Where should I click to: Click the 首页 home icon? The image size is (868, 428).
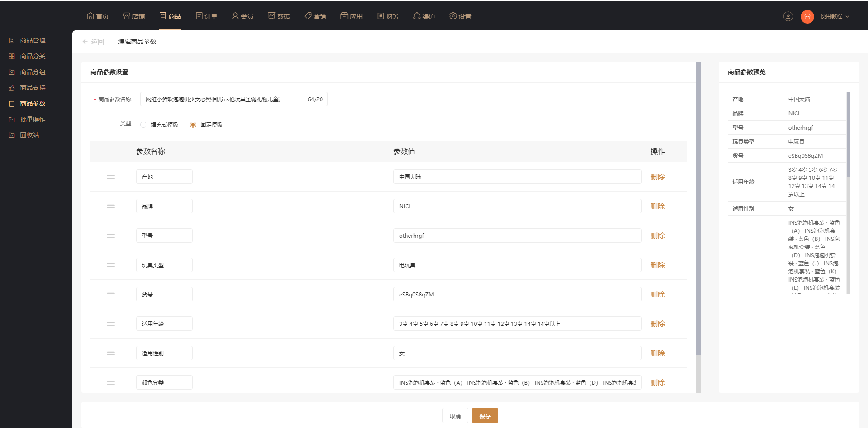[x=90, y=16]
